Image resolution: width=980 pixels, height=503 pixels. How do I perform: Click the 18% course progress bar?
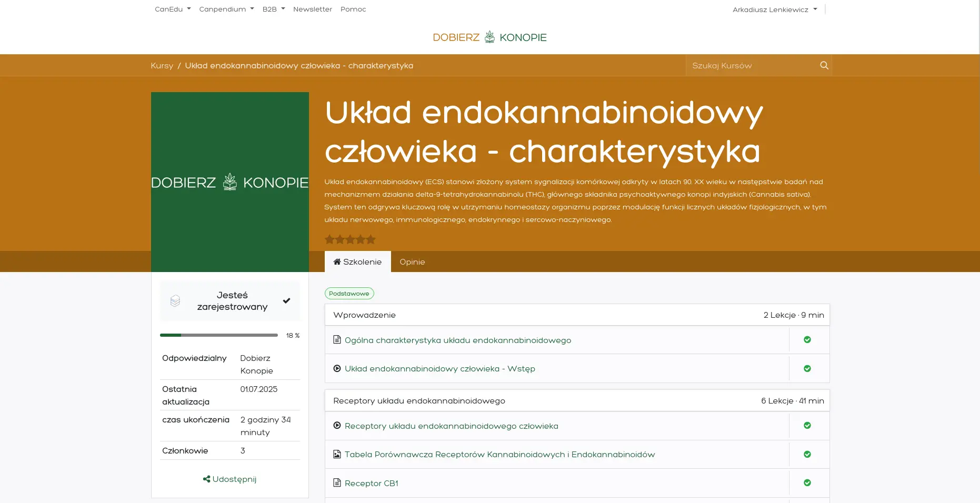pyautogui.click(x=218, y=335)
